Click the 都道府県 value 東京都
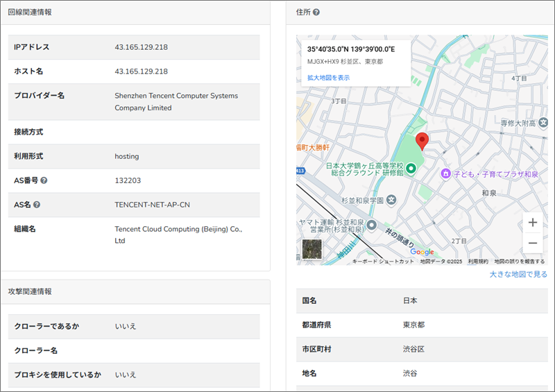This screenshot has height=392, width=555. coord(413,325)
